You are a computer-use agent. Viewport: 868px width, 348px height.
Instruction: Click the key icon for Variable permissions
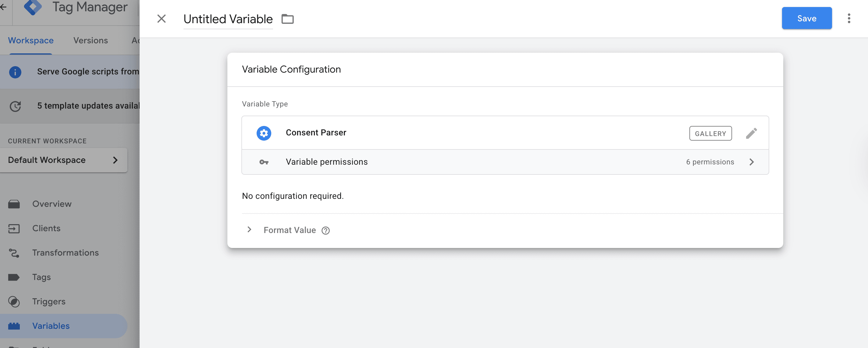tap(264, 162)
